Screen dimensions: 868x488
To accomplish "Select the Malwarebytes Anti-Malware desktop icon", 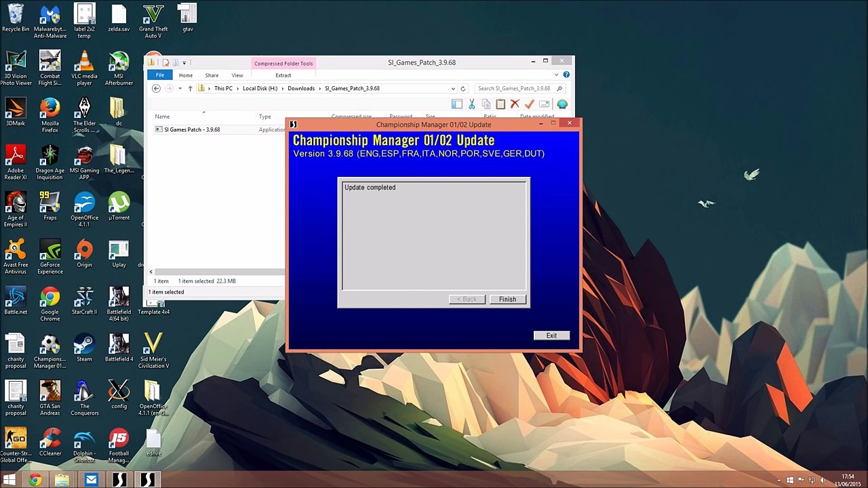I will pyautogui.click(x=50, y=22).
